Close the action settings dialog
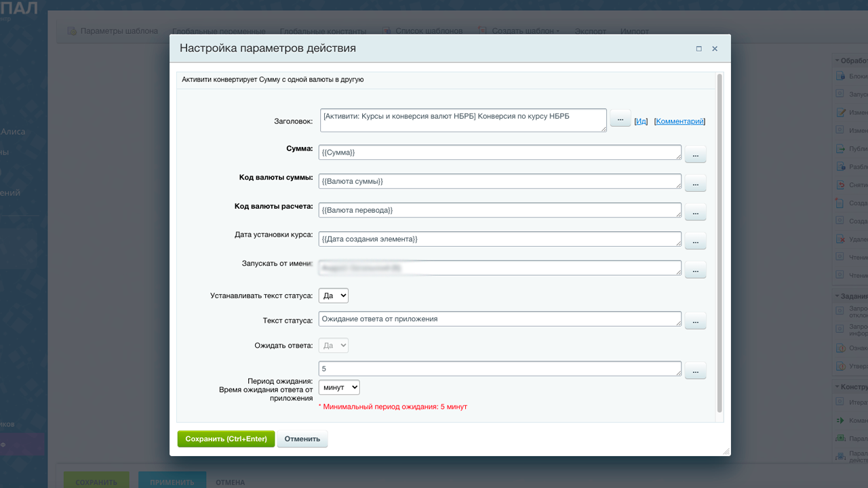The width and height of the screenshot is (868, 488). point(715,49)
